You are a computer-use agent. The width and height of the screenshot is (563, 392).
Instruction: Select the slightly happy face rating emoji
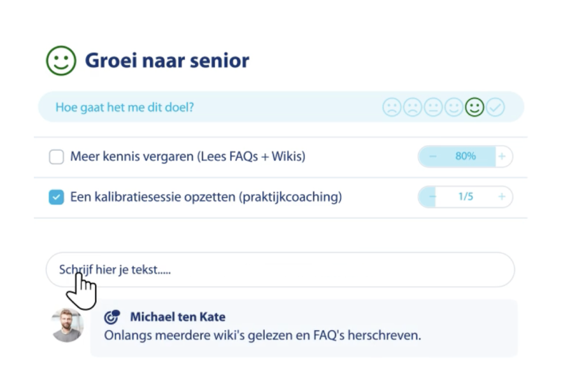coord(453,106)
